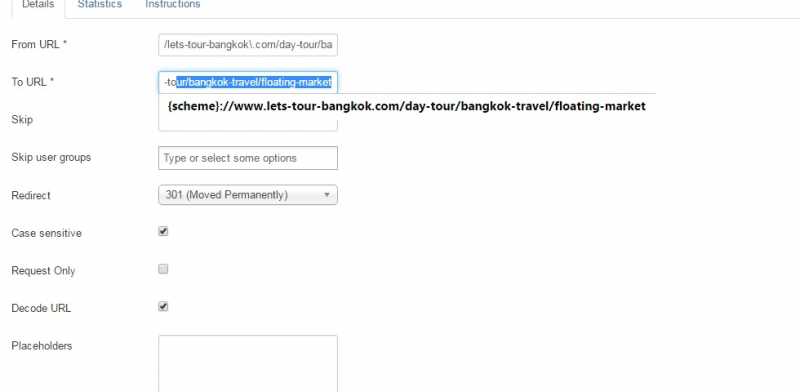Switch to the Statistics tab

coord(99,5)
